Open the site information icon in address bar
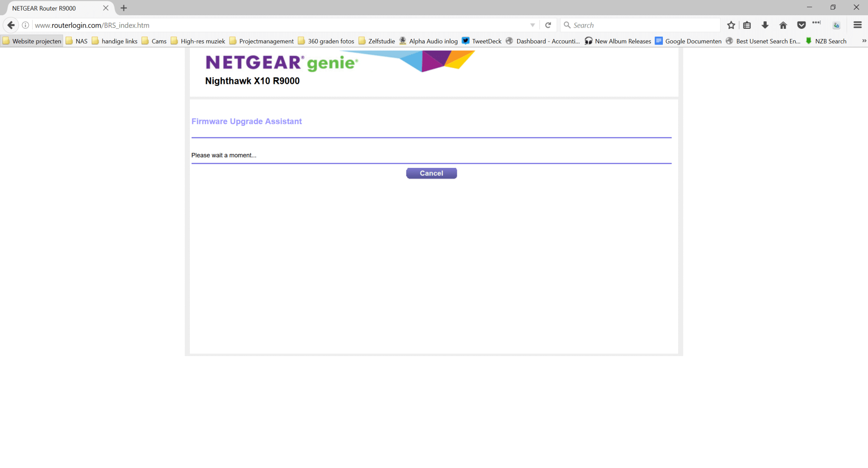 25,25
